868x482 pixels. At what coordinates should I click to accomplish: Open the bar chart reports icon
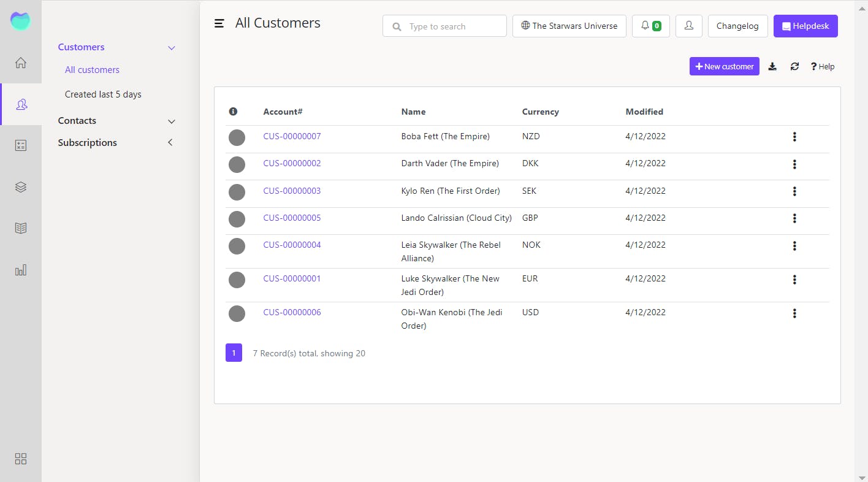coord(21,270)
